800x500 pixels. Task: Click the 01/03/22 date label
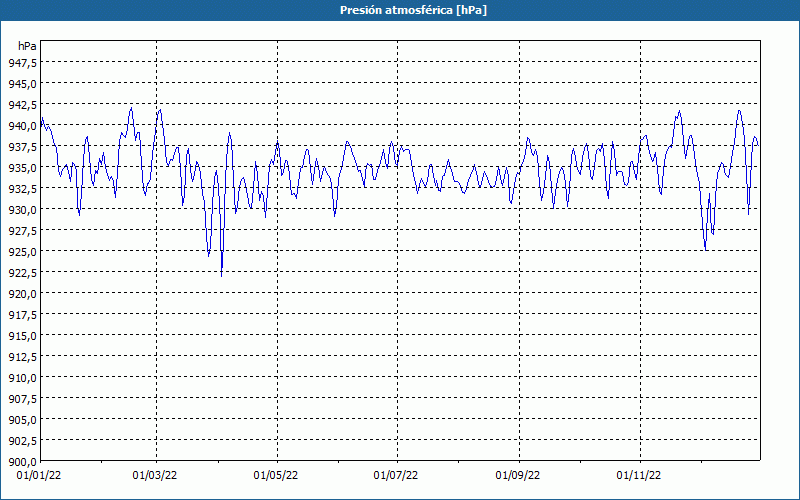(155, 476)
